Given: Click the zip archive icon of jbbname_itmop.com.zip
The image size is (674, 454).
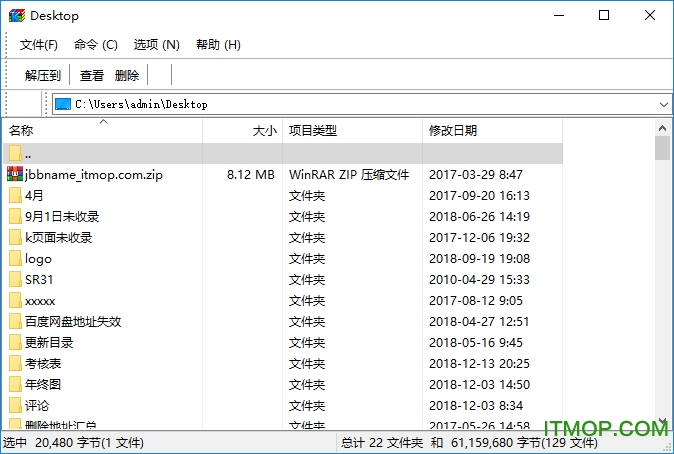Looking at the screenshot, I should click(x=15, y=174).
